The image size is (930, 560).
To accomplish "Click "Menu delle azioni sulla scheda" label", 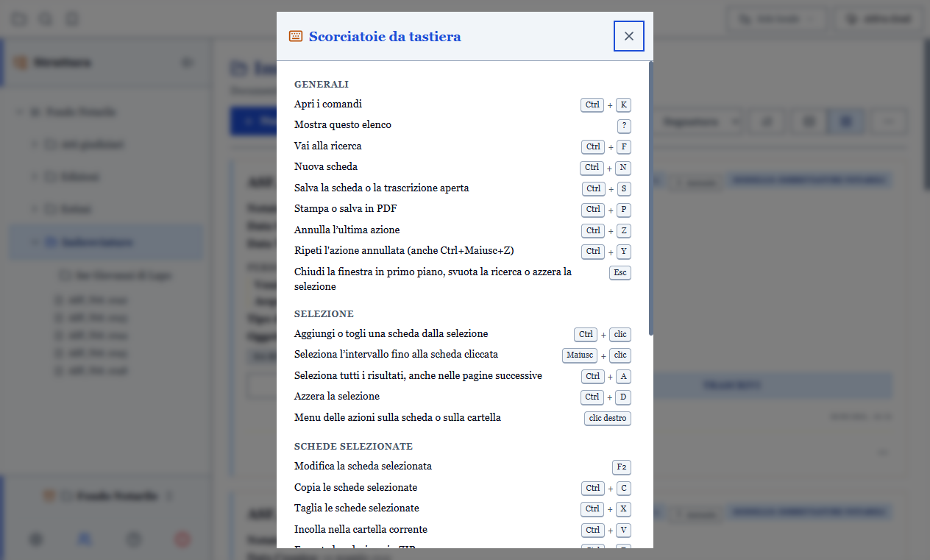I will click(397, 418).
